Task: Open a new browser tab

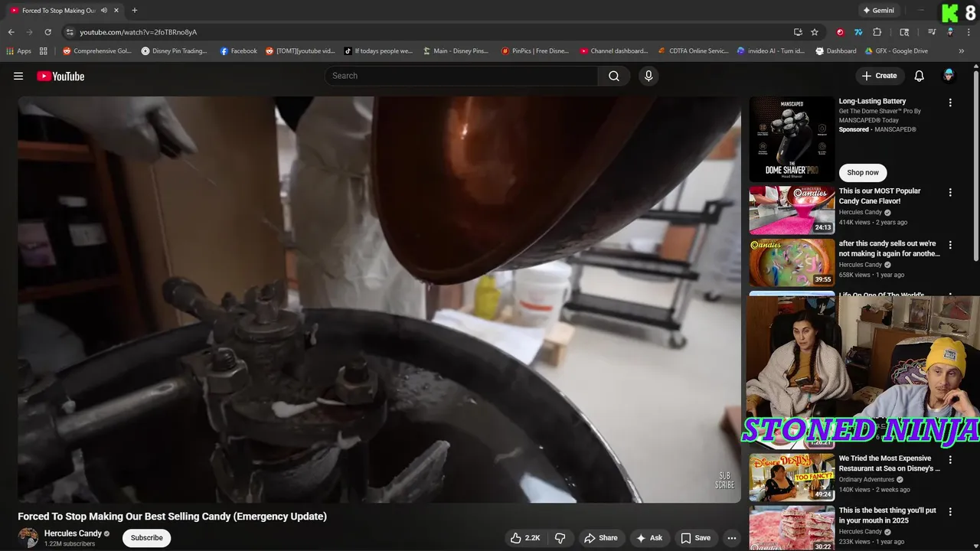Action: [135, 11]
